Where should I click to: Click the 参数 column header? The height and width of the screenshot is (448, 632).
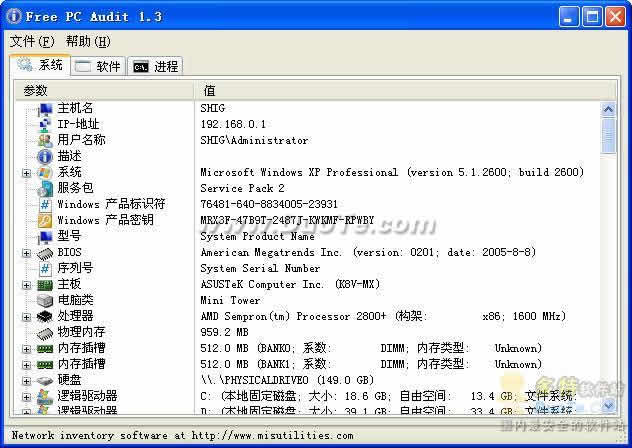[105, 90]
